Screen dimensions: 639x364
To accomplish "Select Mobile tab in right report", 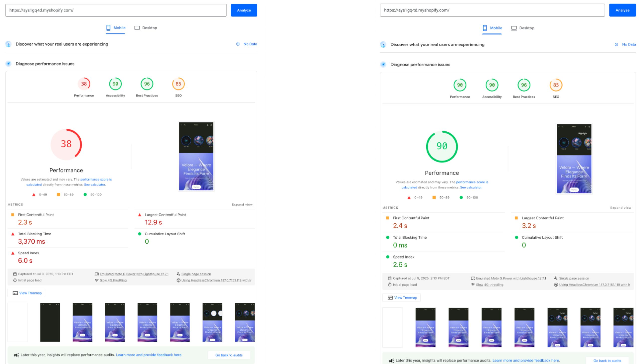I will pyautogui.click(x=492, y=28).
